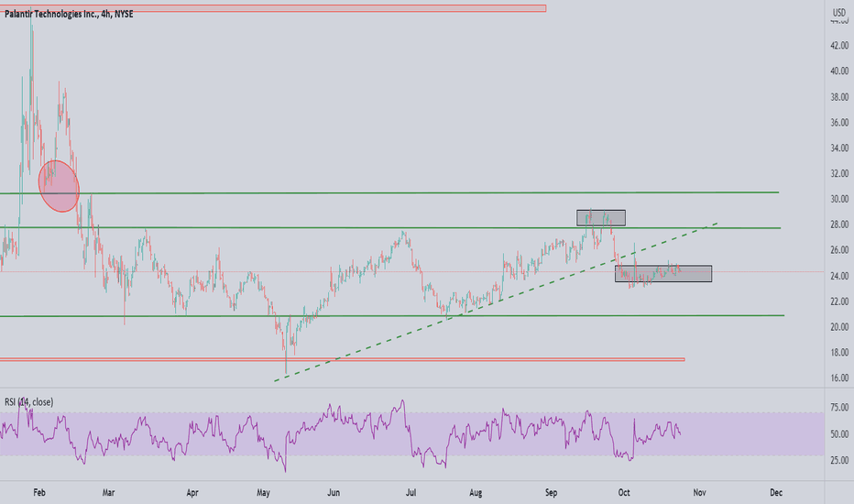Click the Jul label on the time axis

pos(411,493)
